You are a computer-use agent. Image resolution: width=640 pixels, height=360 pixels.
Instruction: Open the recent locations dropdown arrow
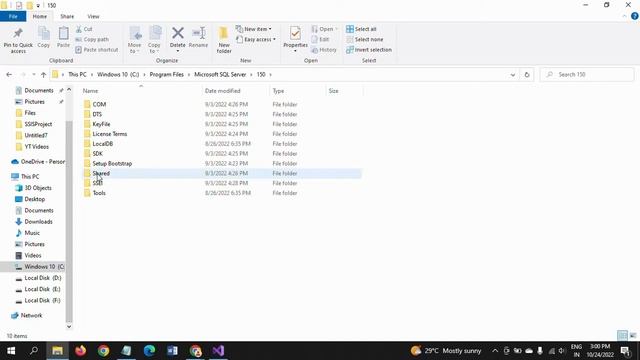pyautogui.click(x=34, y=75)
